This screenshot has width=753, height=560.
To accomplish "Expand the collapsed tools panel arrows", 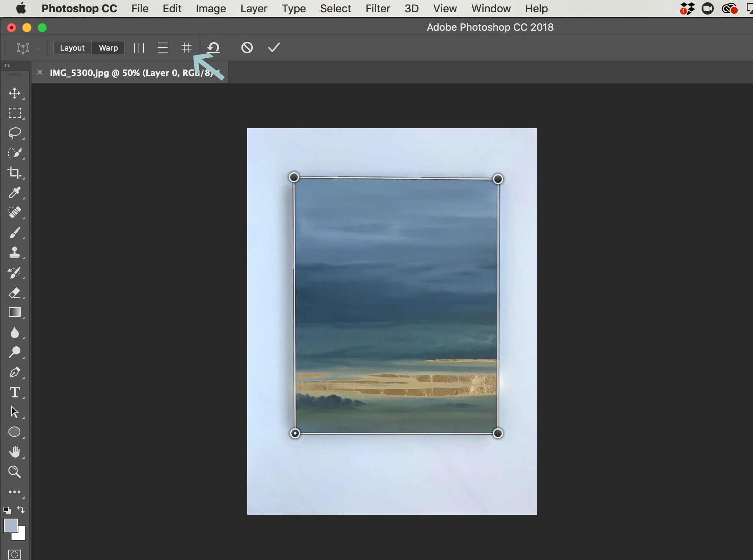I will tap(7, 66).
